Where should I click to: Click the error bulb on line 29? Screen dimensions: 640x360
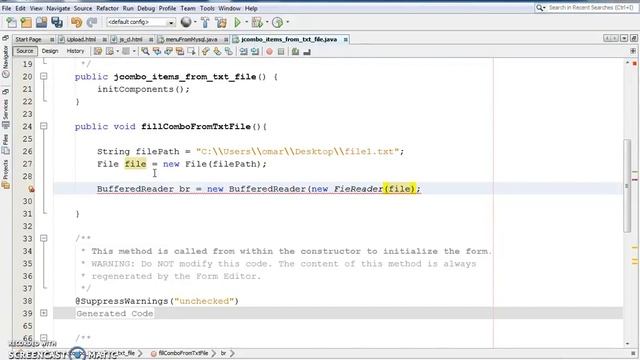(31, 189)
